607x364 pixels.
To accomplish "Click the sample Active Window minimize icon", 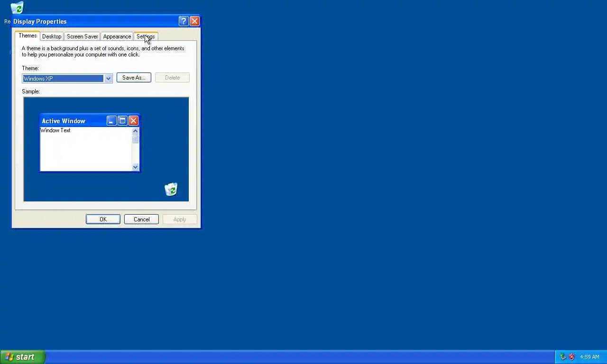I will (111, 121).
